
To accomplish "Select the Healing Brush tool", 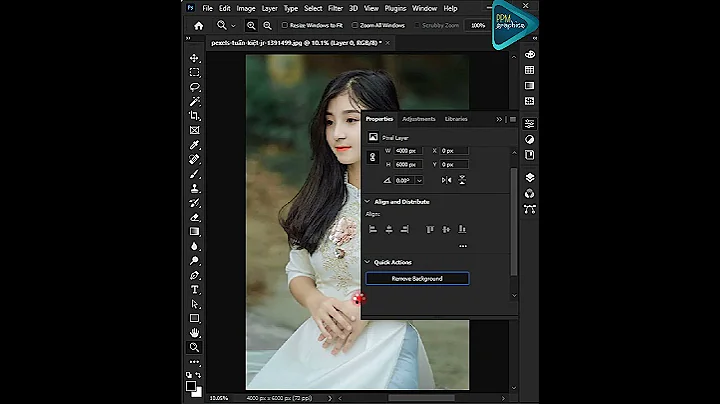I will pyautogui.click(x=194, y=159).
